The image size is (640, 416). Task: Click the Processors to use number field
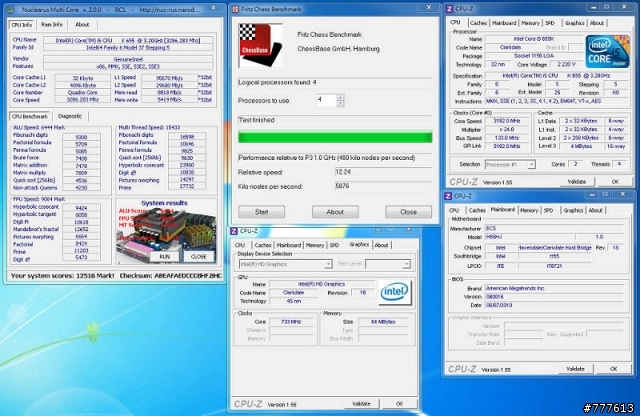tap(327, 100)
